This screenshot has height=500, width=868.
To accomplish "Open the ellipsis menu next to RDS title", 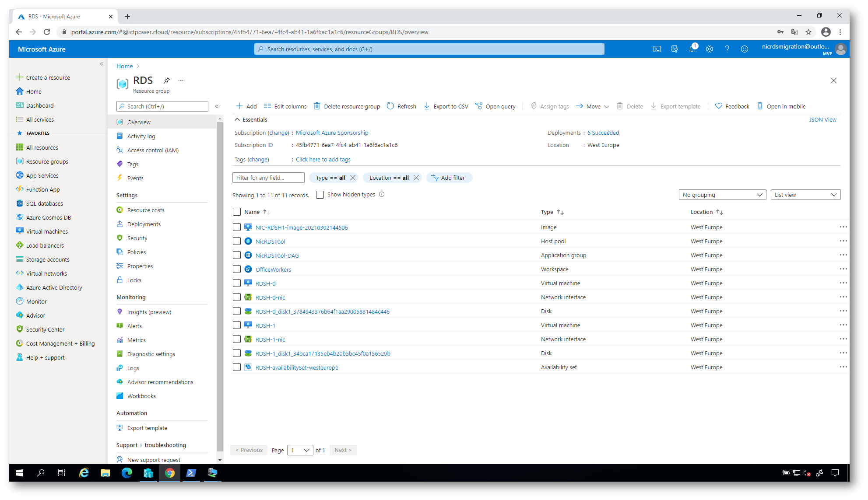I will click(x=181, y=80).
